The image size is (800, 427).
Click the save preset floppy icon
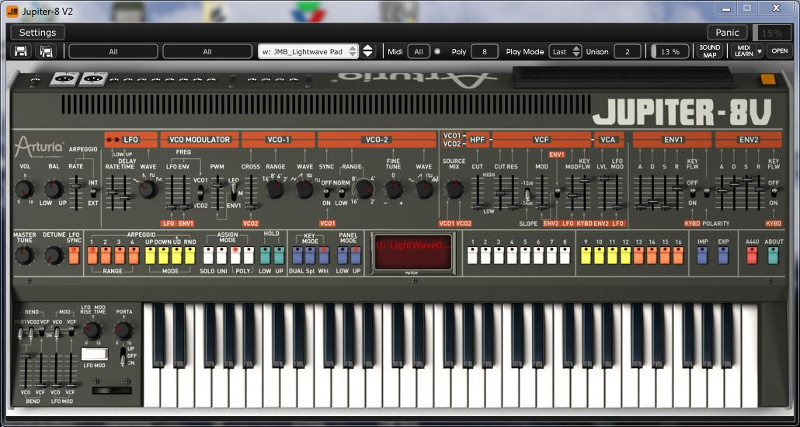(21, 52)
